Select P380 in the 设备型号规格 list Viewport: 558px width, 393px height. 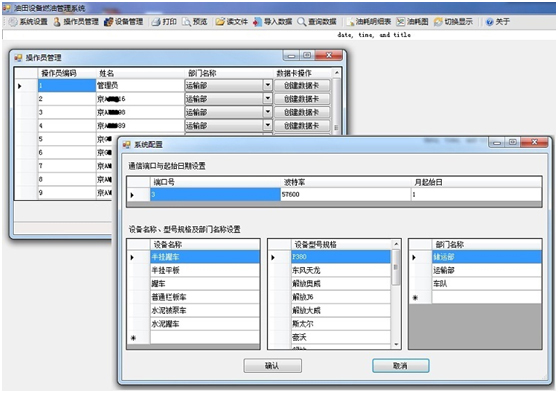coord(341,257)
